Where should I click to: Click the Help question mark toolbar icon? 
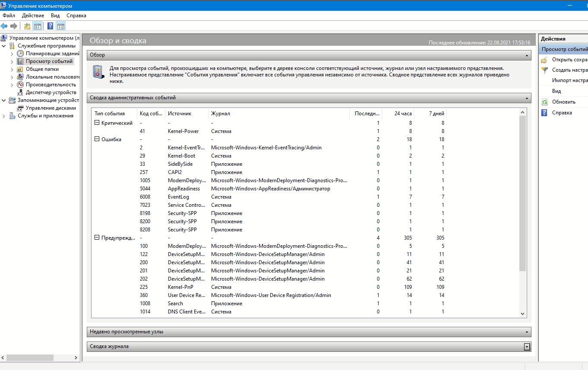[50, 26]
